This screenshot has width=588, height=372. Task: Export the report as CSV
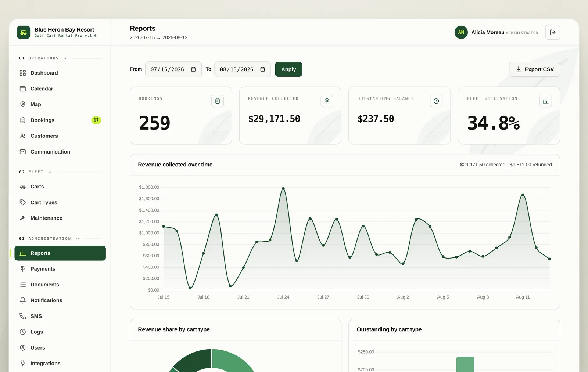tap(534, 69)
